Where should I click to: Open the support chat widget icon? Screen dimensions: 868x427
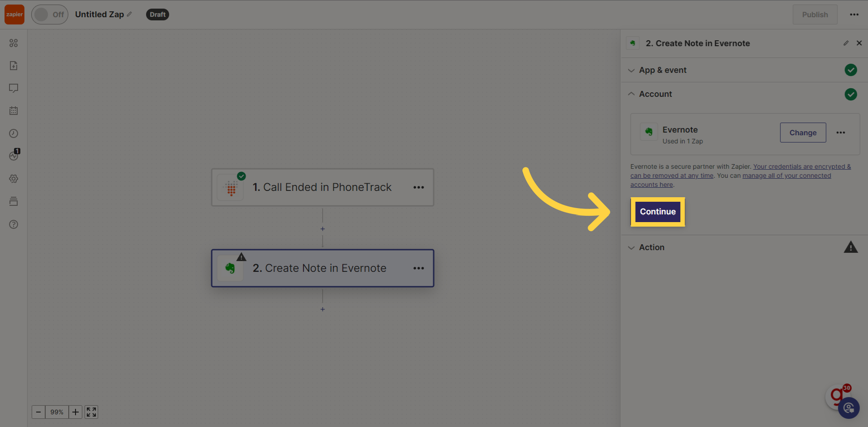point(849,408)
